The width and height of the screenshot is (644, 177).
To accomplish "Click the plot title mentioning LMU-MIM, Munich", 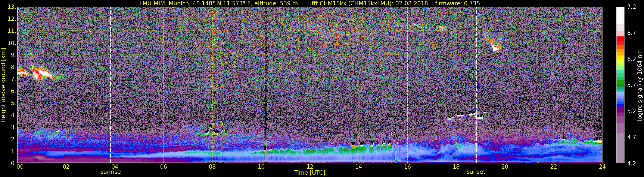I will coord(310,3).
